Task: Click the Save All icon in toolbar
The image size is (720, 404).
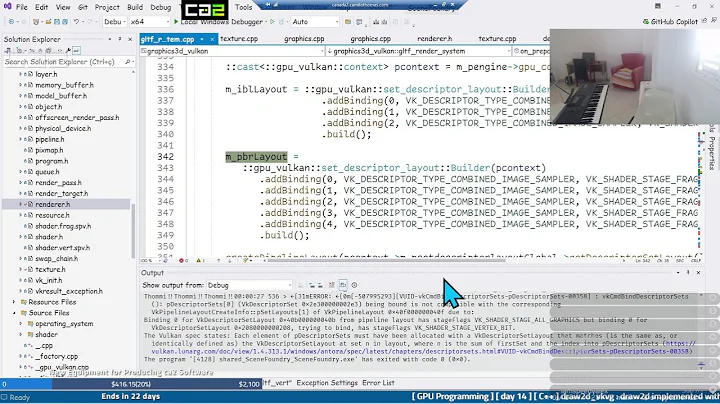Action: (65, 22)
